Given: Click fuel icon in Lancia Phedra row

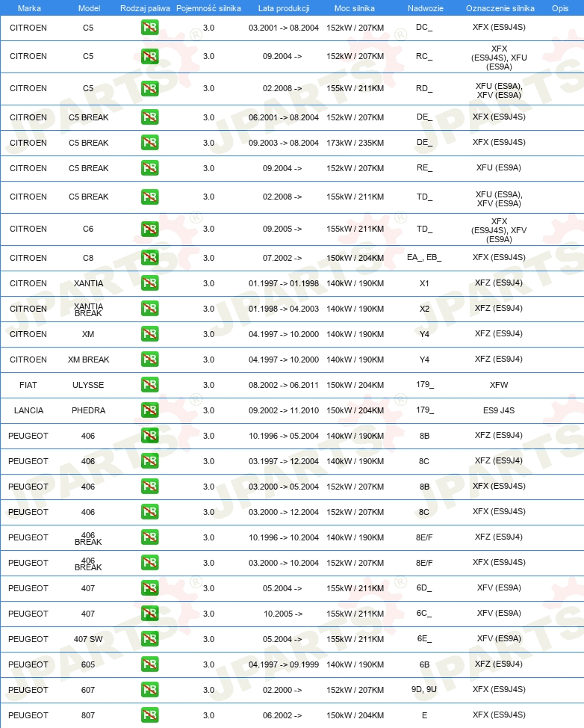Looking at the screenshot, I should (x=150, y=410).
